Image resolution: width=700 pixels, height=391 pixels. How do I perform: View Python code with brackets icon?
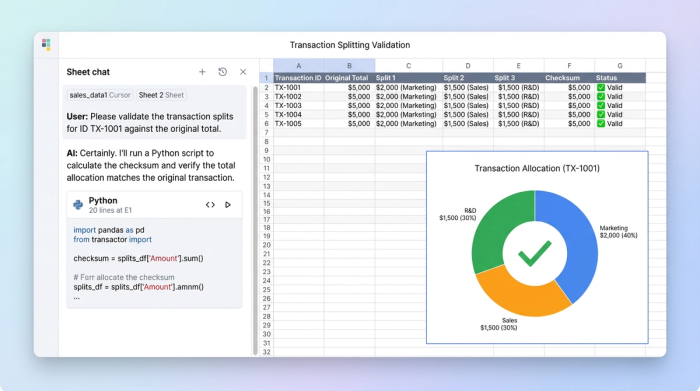point(210,205)
